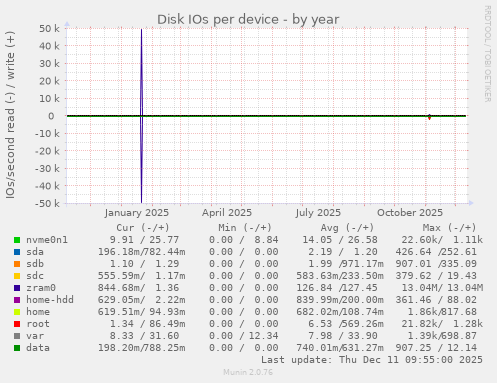Click the 'October 2025' x-axis label

click(410, 213)
